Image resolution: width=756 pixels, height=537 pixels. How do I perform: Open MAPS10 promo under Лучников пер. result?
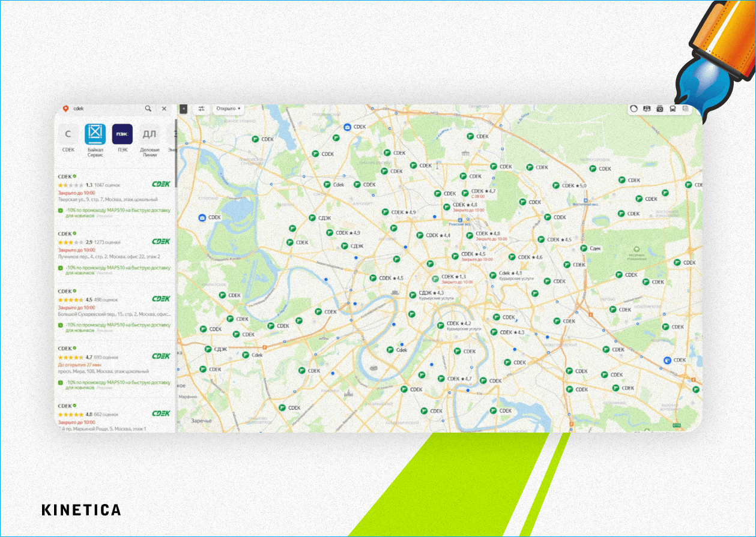click(114, 270)
